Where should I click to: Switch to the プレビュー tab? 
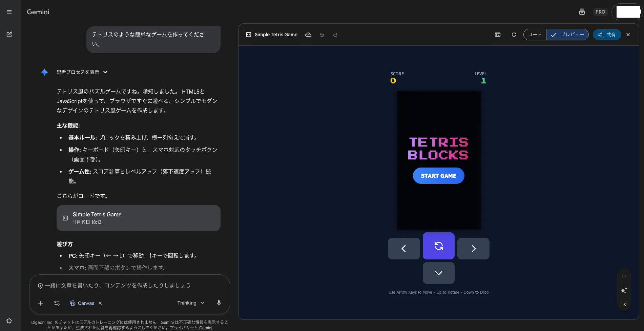pos(567,35)
